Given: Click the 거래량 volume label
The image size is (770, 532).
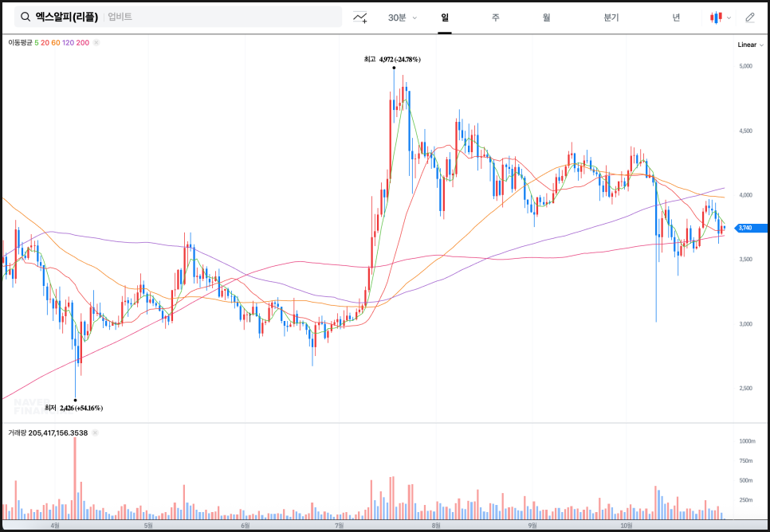Looking at the screenshot, I should point(17,433).
